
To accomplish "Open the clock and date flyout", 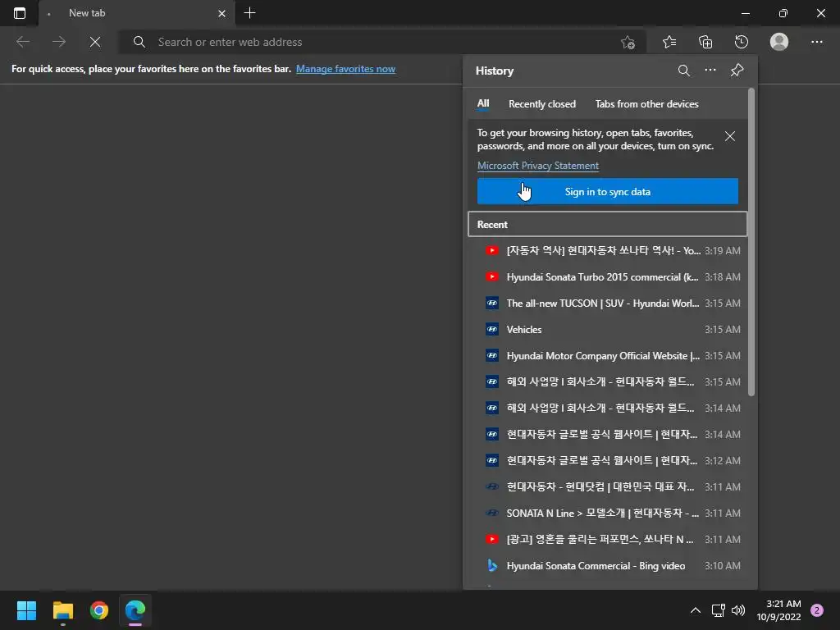I will point(779,610).
